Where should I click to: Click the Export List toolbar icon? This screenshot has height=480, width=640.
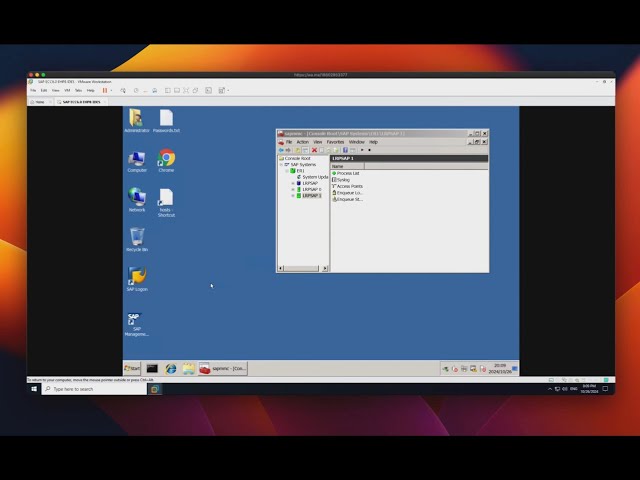coord(336,150)
